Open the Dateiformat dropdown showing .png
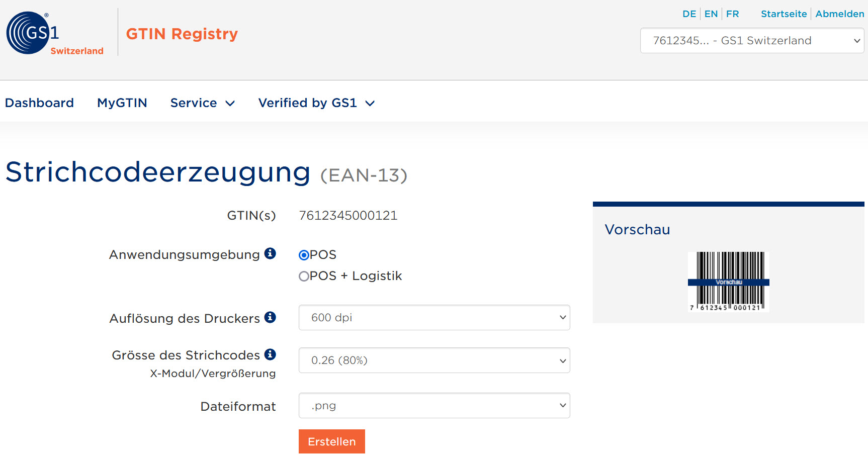This screenshot has height=458, width=868. tap(433, 405)
